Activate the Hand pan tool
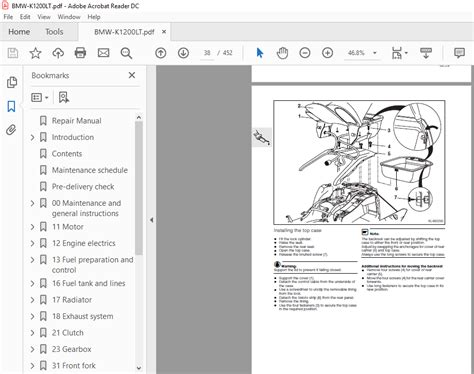 pyautogui.click(x=282, y=53)
